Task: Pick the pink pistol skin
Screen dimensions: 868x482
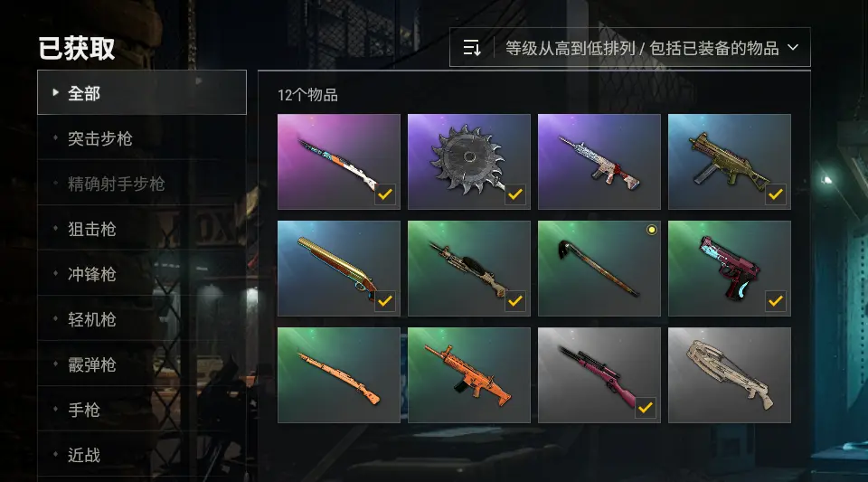Action: coord(729,269)
